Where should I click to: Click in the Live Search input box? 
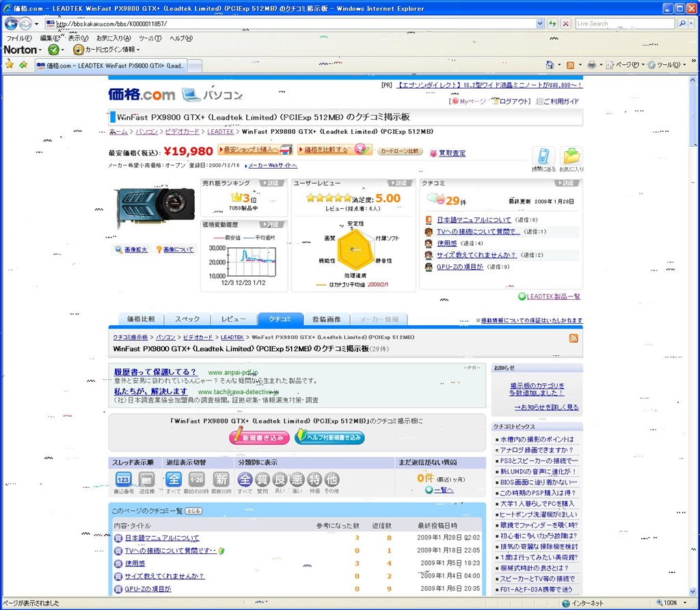pos(625,24)
